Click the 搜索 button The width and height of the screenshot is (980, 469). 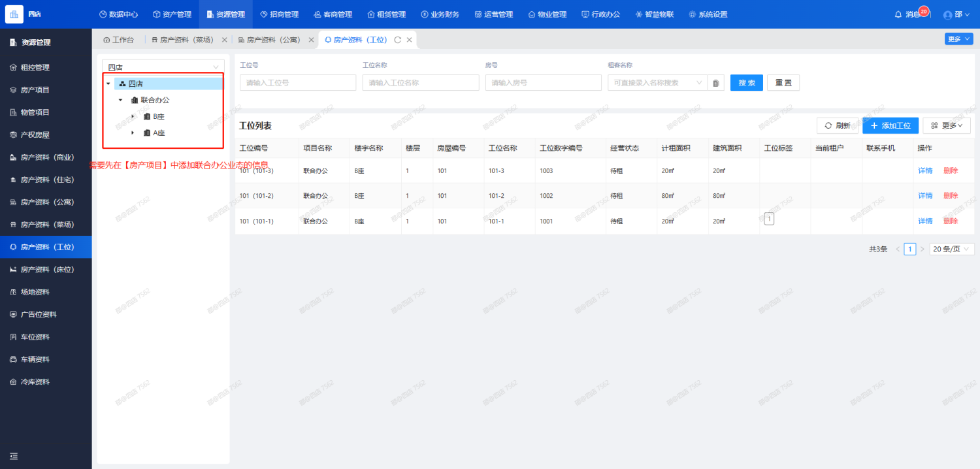pos(747,83)
